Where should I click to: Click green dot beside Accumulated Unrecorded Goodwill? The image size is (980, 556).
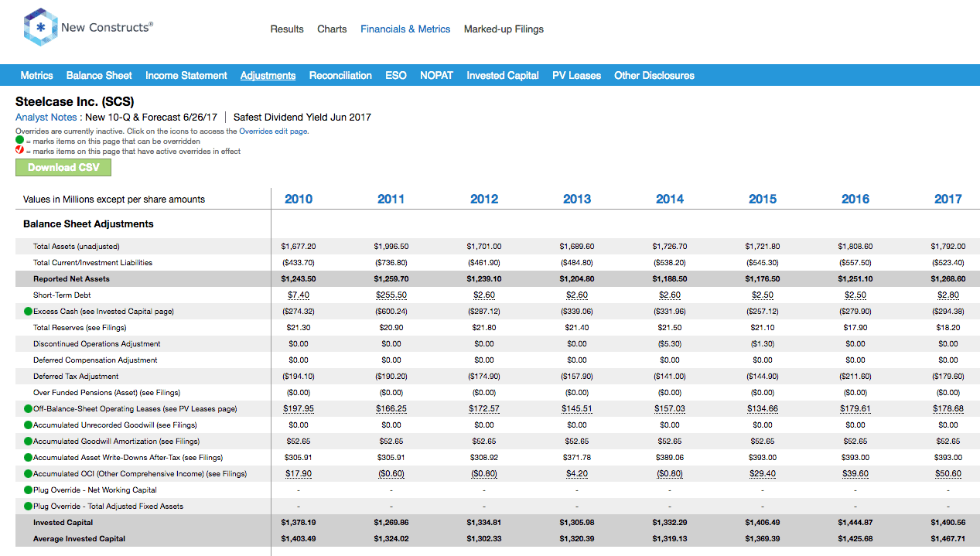pyautogui.click(x=28, y=425)
